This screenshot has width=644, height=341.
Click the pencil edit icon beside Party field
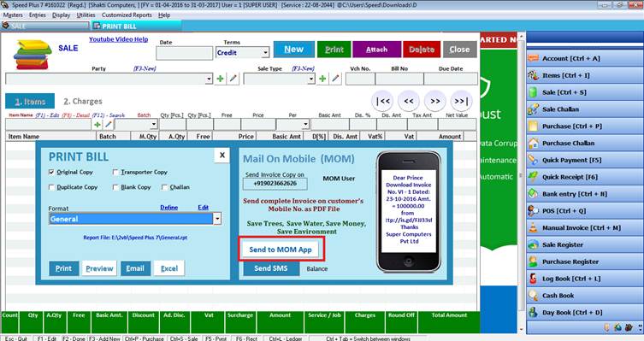(x=233, y=78)
